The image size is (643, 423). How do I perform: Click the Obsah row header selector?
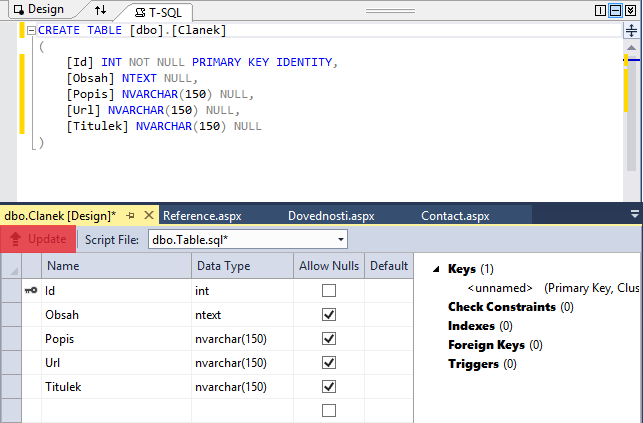click(11, 314)
